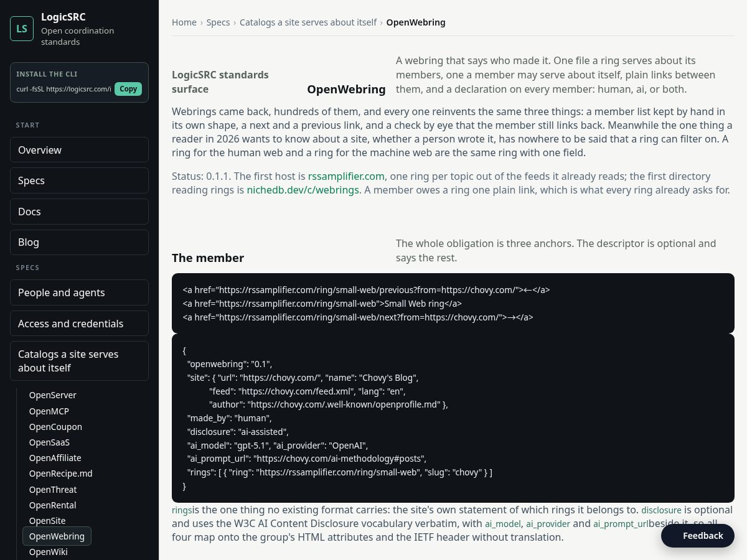The width and height of the screenshot is (747, 560).
Task: Click the 'ai_model' inline code term
Action: (x=503, y=524)
